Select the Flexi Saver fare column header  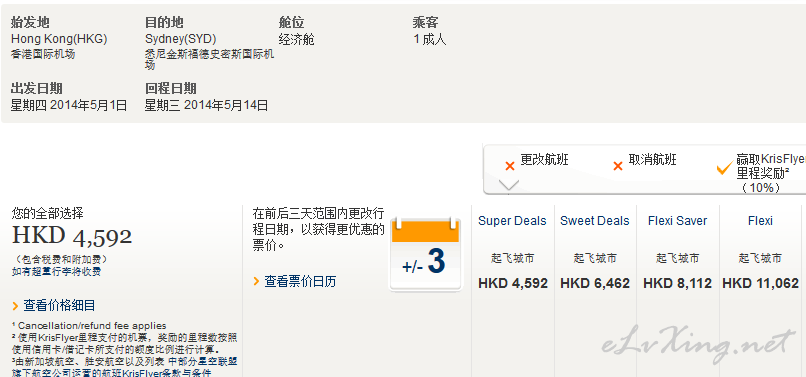click(x=677, y=221)
